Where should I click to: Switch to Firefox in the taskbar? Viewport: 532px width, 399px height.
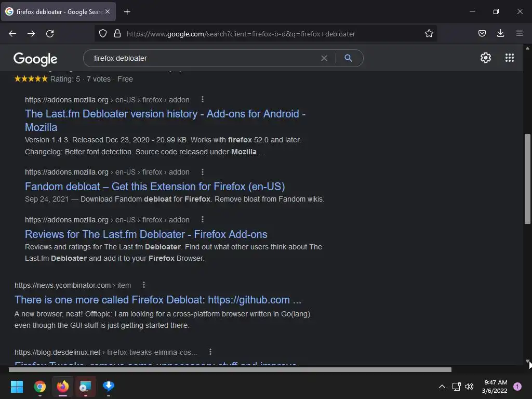click(x=63, y=387)
